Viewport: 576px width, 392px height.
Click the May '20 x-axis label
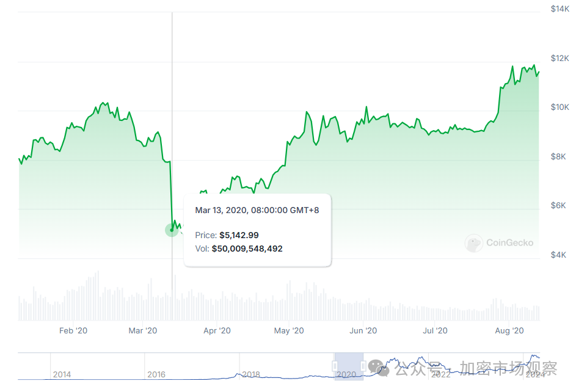(x=289, y=330)
